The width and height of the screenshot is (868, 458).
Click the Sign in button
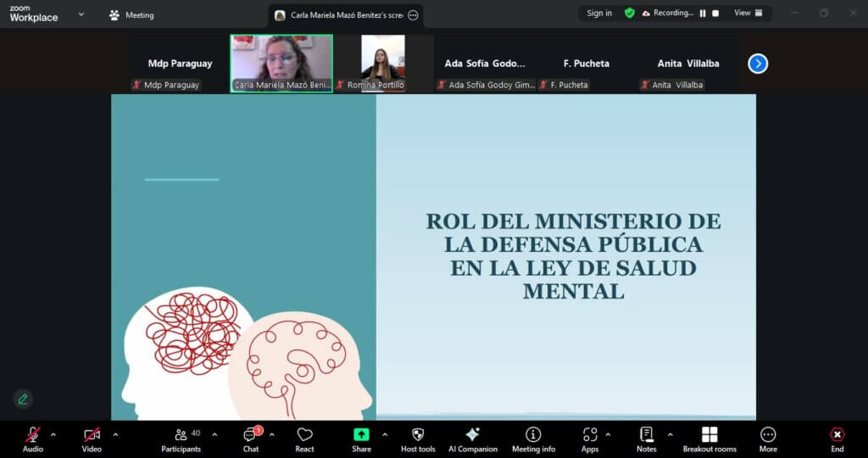tap(599, 14)
